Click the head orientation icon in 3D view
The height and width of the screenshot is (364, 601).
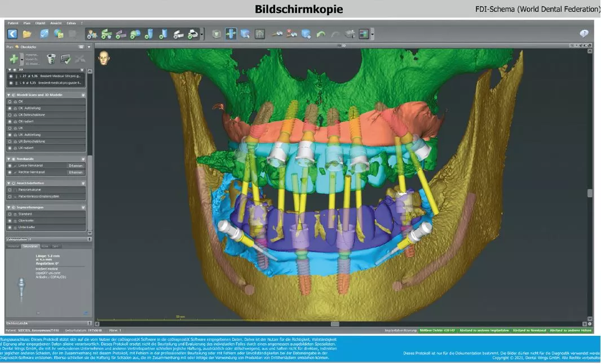(x=104, y=57)
